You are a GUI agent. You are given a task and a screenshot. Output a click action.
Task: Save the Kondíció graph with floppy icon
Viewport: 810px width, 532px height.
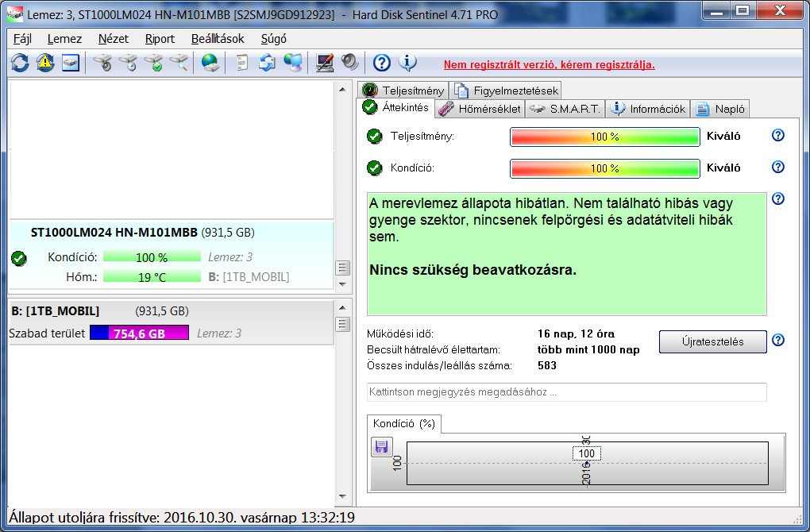point(382,447)
